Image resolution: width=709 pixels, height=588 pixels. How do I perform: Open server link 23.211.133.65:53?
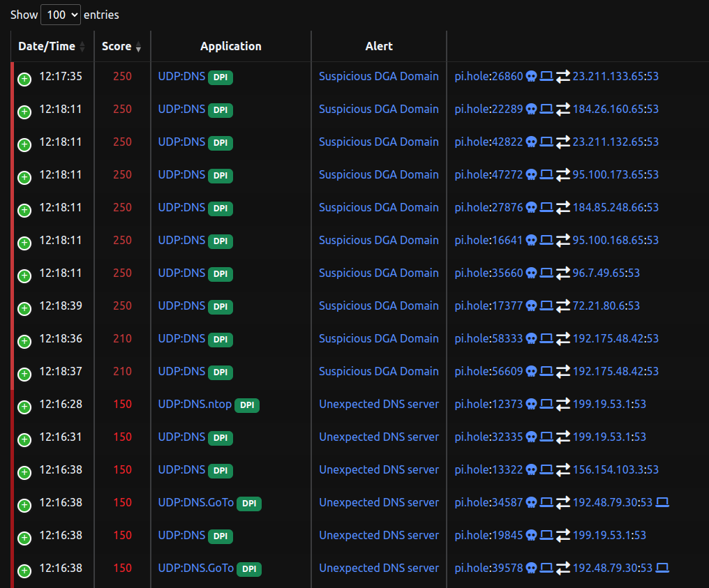pyautogui.click(x=615, y=77)
